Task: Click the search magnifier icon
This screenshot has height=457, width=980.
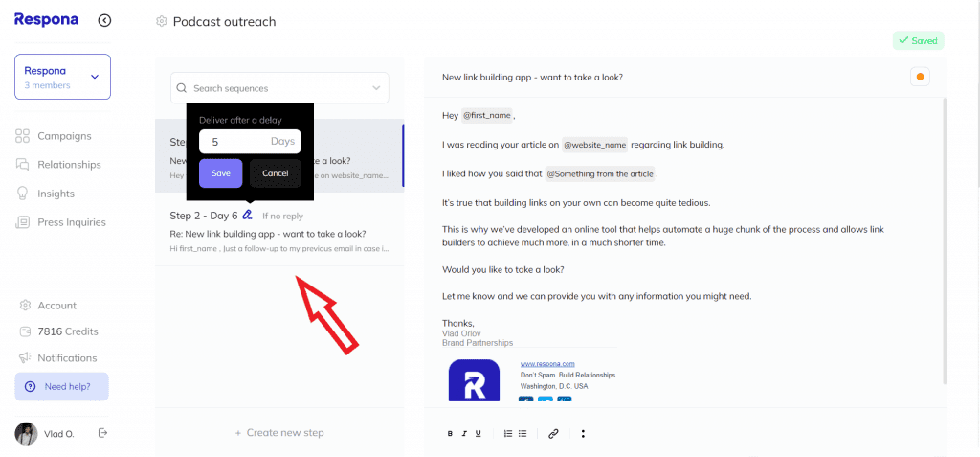Action: (x=182, y=88)
